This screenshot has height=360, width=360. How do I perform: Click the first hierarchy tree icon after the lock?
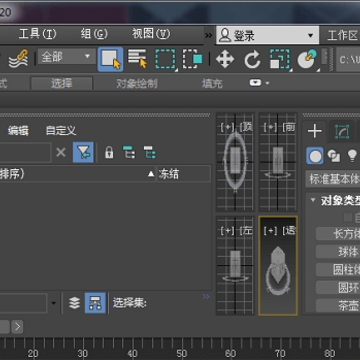[x=129, y=152]
